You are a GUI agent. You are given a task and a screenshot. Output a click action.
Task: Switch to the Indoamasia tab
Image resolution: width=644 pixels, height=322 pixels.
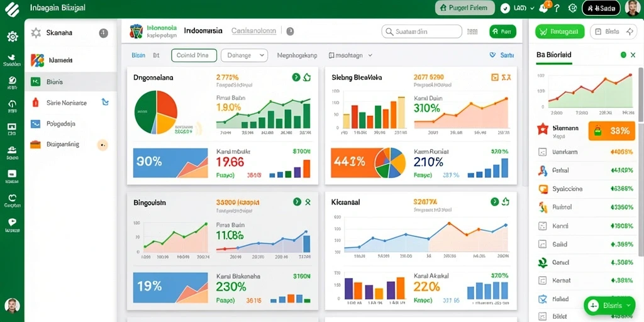pos(203,30)
